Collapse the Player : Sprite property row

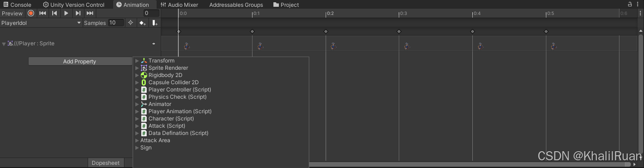(4, 44)
